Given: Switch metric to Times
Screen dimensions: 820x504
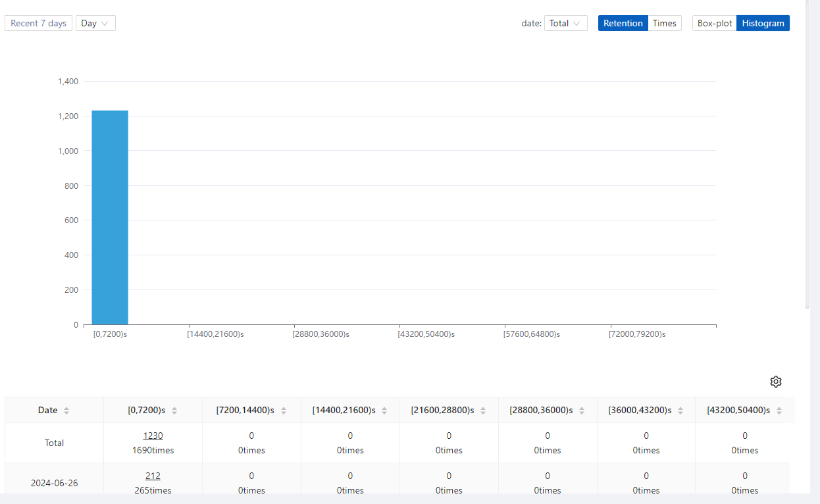Looking at the screenshot, I should click(x=664, y=23).
